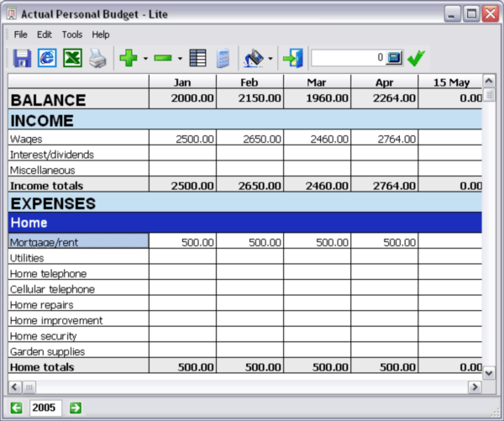
Task: Open the small calculator button in input field
Action: pyautogui.click(x=394, y=58)
